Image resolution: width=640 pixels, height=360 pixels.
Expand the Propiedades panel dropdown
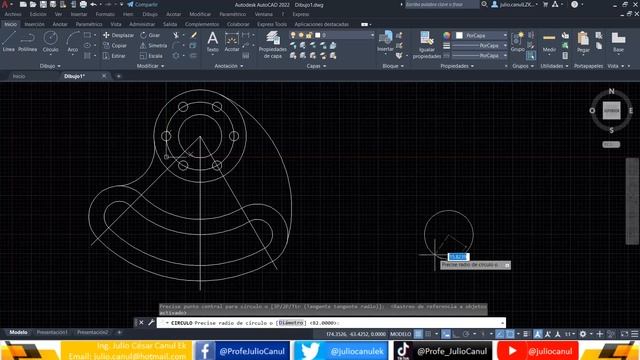[457, 66]
